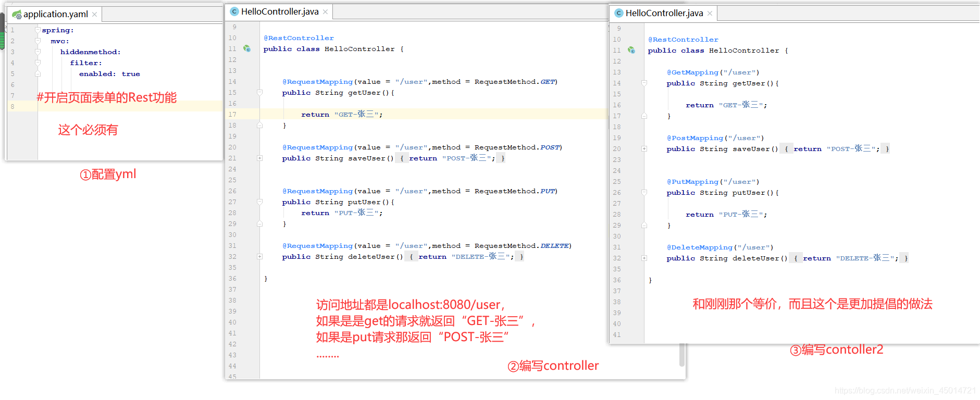The height and width of the screenshot is (400, 980).
Task: Click Spring bean gutter icon at line 11, right editor
Action: [x=631, y=51]
